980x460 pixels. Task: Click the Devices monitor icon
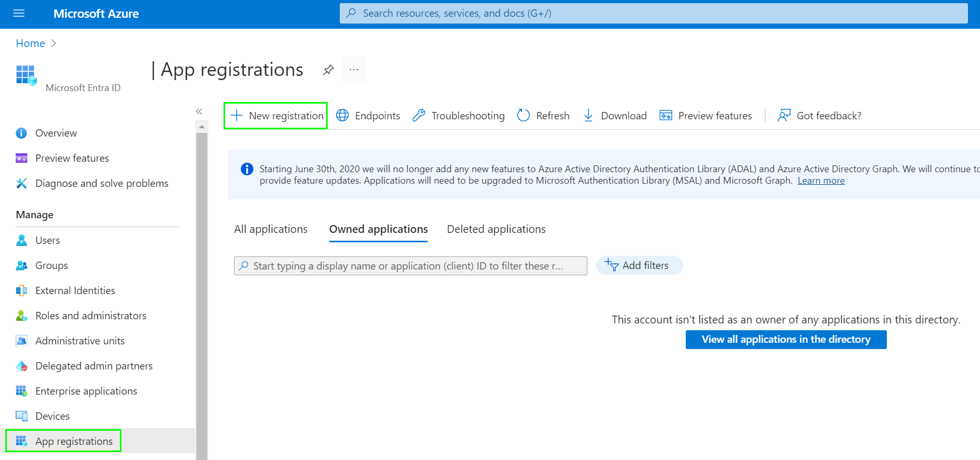(x=21, y=416)
